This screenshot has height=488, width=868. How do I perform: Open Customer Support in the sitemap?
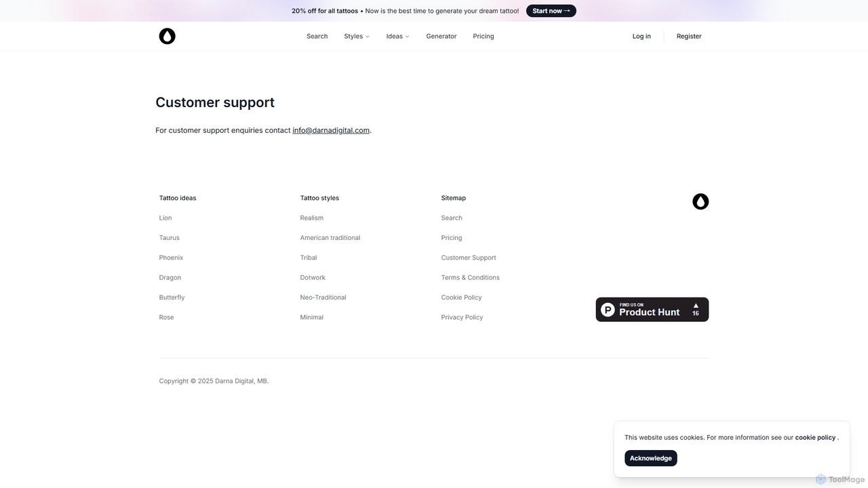469,258
